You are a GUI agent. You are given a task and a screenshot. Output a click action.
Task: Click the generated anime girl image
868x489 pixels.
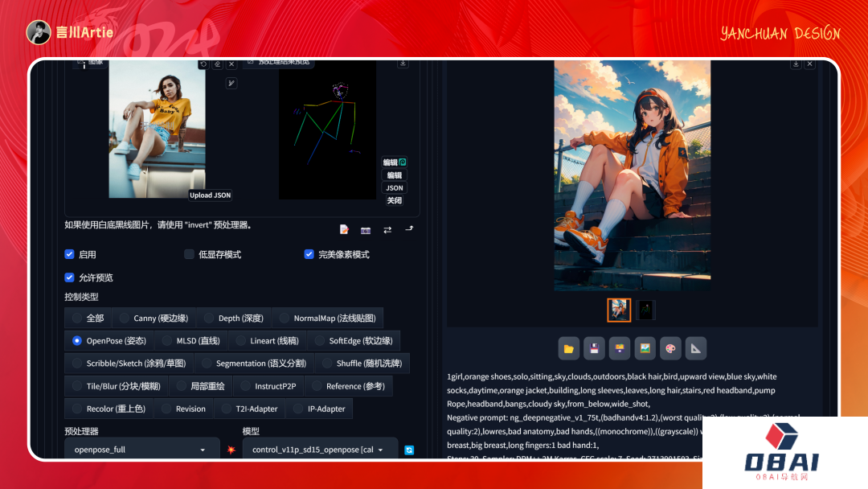click(633, 175)
